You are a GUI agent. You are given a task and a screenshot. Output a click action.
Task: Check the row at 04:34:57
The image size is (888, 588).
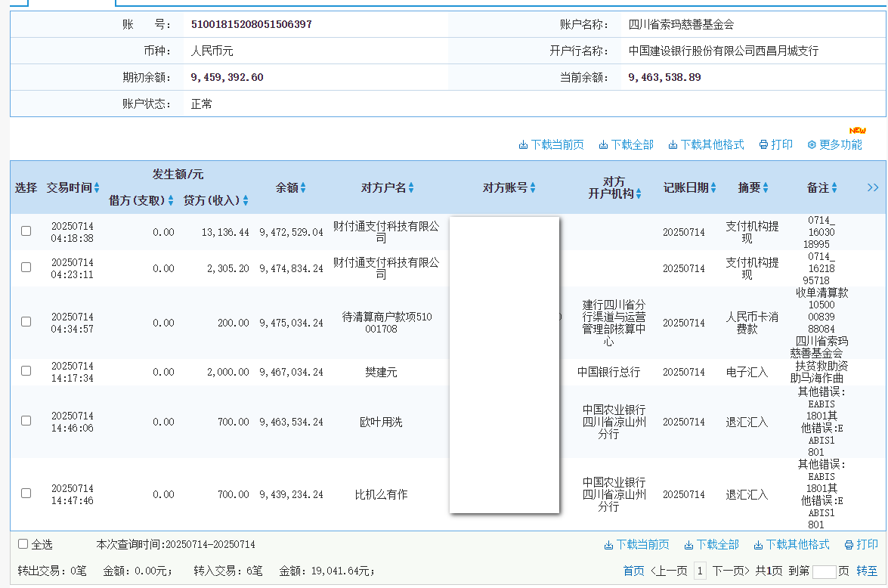(26, 322)
